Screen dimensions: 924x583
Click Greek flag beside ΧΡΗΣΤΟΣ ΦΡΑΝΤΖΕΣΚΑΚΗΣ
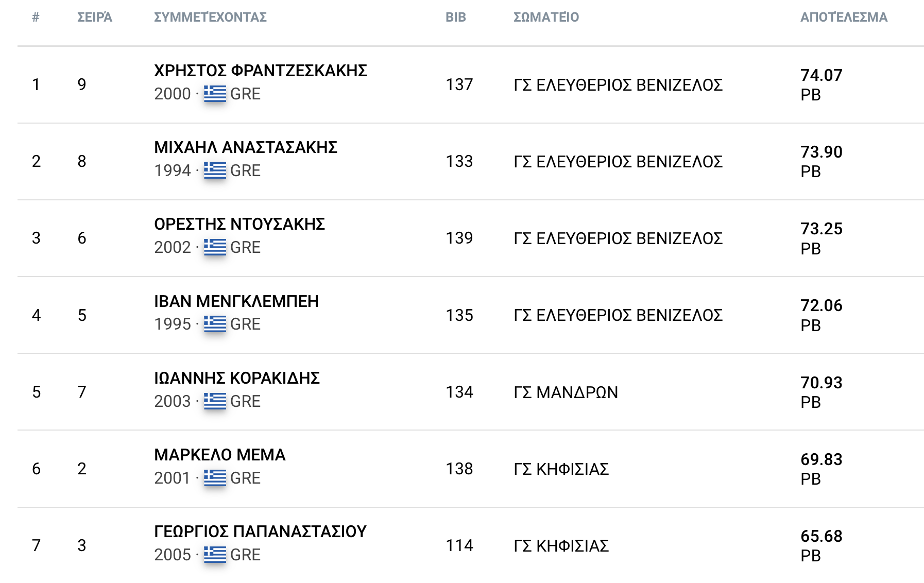(x=215, y=94)
